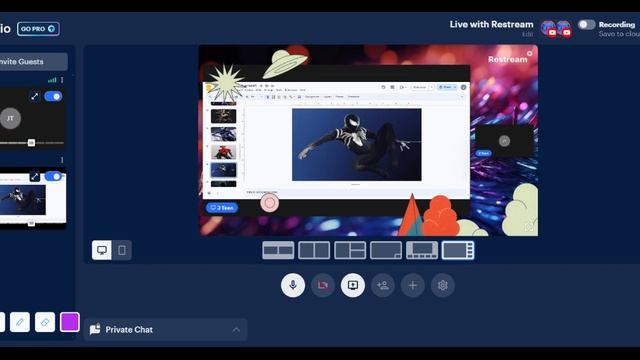The image size is (640, 360).
Task: Edit the Live with Restream title
Action: pyautogui.click(x=527, y=34)
